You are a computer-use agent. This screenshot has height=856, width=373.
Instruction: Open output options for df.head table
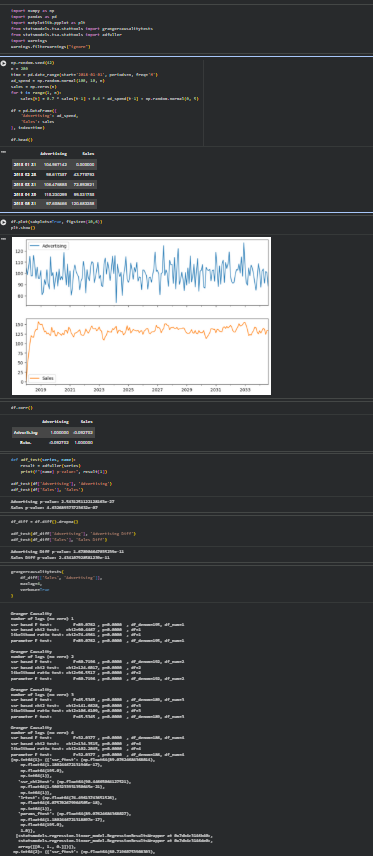(x=3, y=152)
